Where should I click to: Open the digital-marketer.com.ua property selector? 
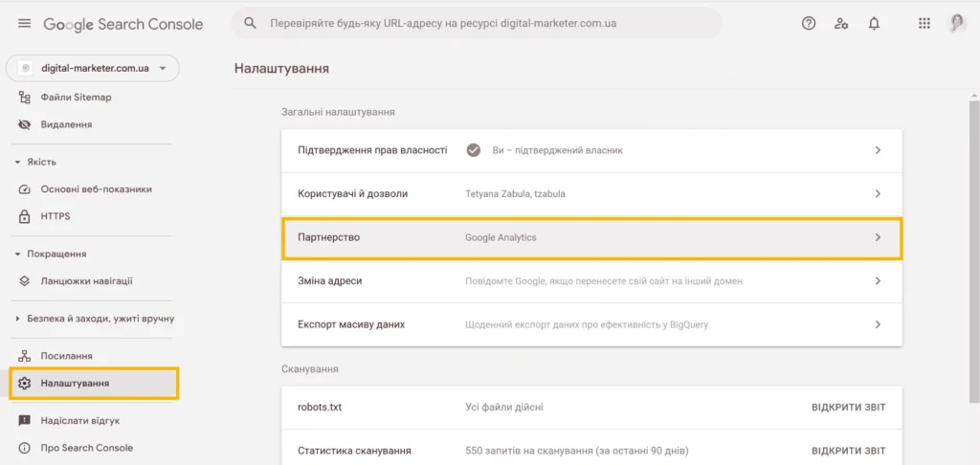coord(93,68)
